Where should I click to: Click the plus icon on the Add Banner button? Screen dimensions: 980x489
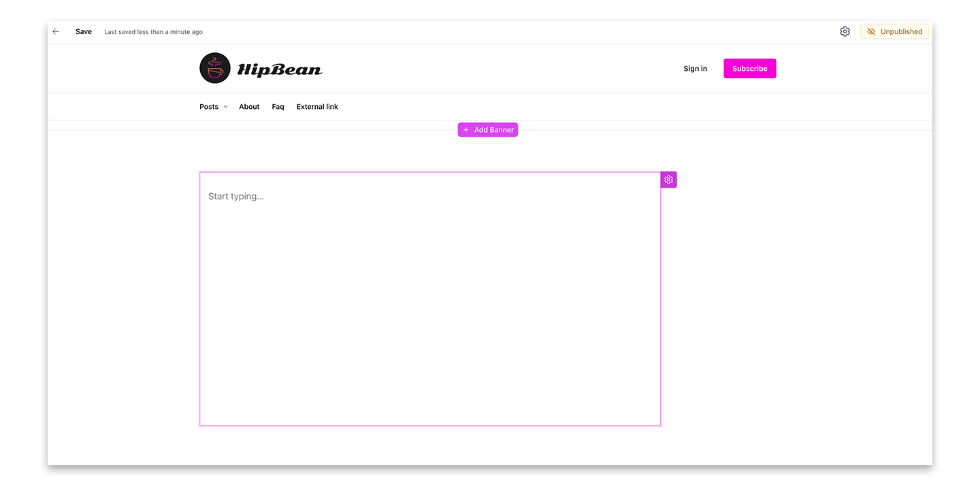click(x=465, y=129)
